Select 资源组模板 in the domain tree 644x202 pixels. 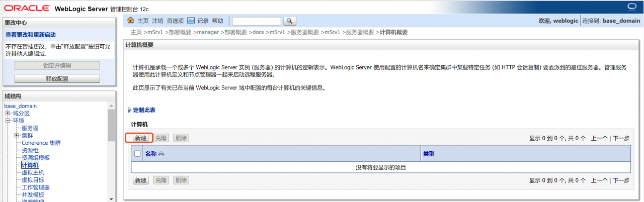point(36,158)
